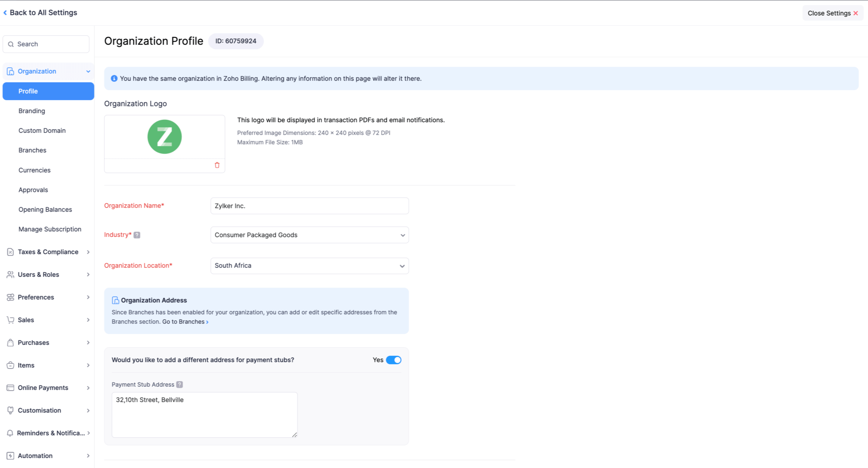Expand the Automation chevron
The image size is (868, 468).
click(x=88, y=456)
